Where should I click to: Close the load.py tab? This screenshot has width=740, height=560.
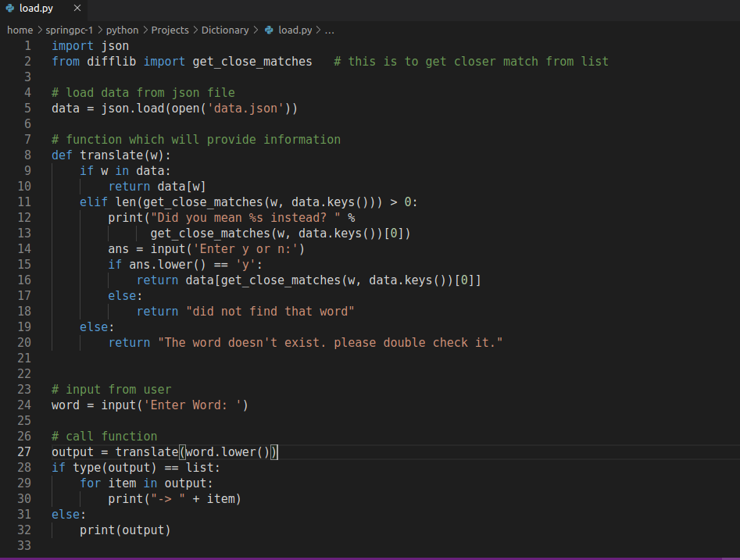[77, 8]
